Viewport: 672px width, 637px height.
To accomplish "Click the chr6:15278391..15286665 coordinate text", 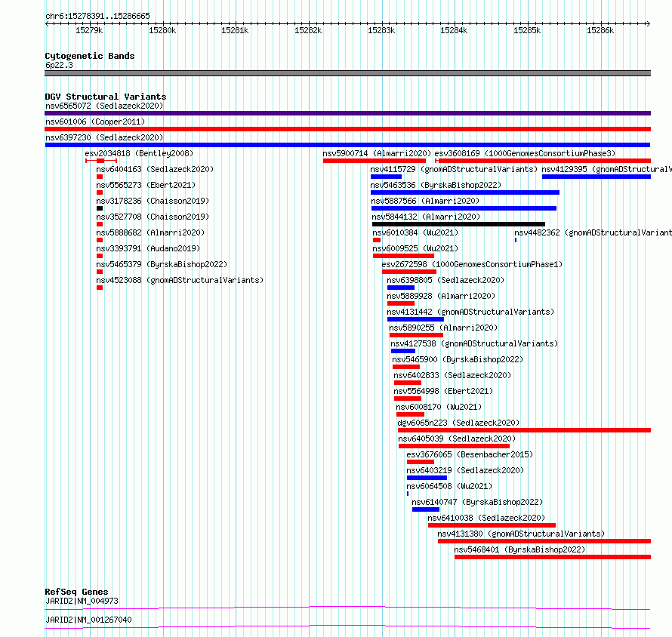I will pyautogui.click(x=97, y=16).
